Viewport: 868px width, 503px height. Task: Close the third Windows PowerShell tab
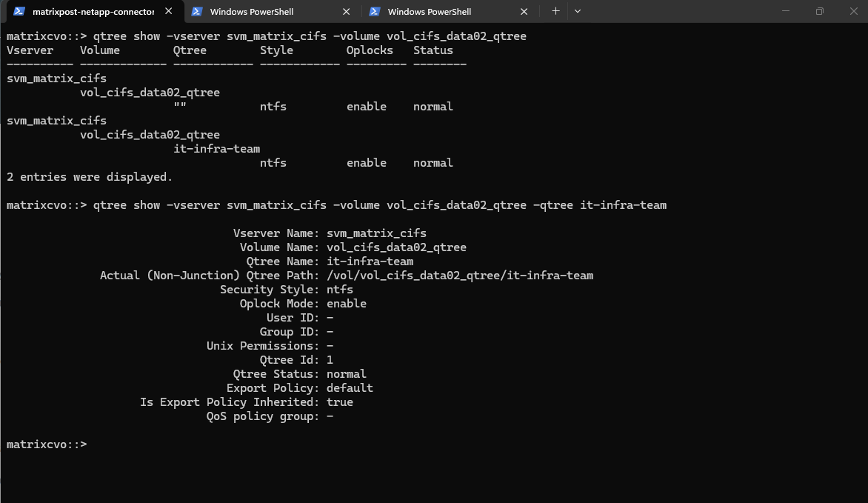click(524, 12)
